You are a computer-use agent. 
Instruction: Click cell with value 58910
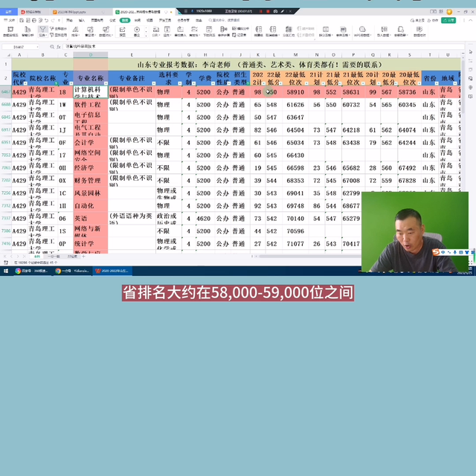(295, 92)
